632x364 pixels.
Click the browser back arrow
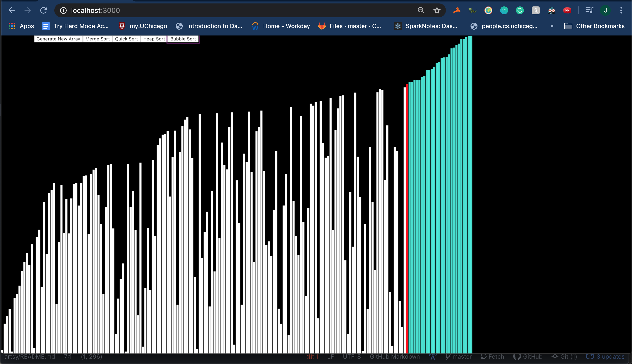(x=12, y=11)
